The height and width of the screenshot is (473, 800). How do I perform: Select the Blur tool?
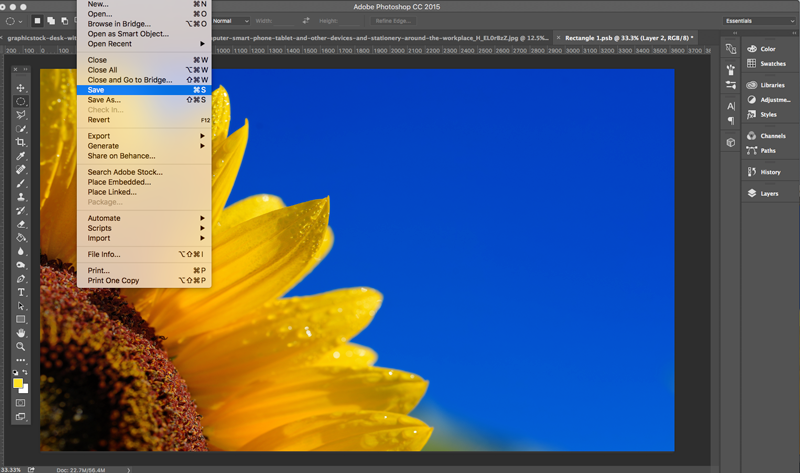(20, 251)
